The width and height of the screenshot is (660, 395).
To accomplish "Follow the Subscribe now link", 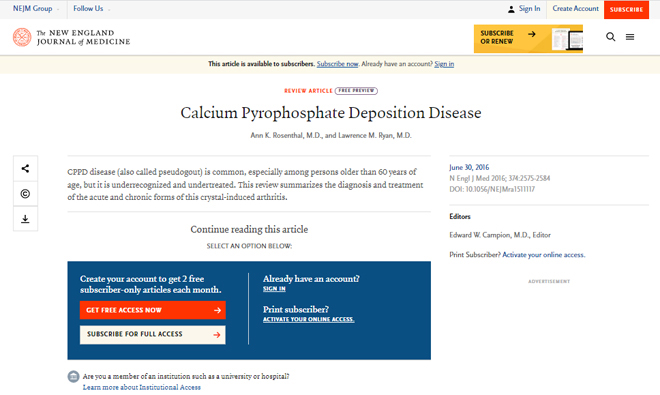I will (x=337, y=64).
